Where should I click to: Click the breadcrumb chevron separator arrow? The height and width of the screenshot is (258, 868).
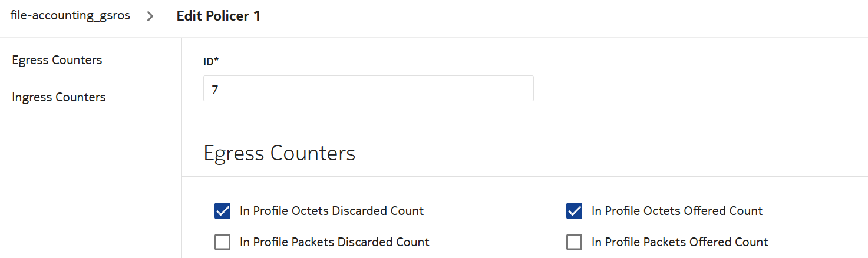tap(150, 16)
